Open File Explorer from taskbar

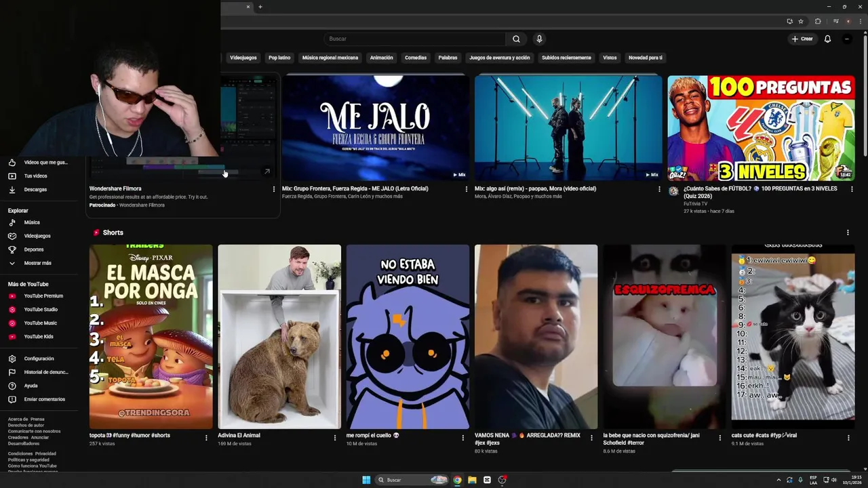point(472,480)
